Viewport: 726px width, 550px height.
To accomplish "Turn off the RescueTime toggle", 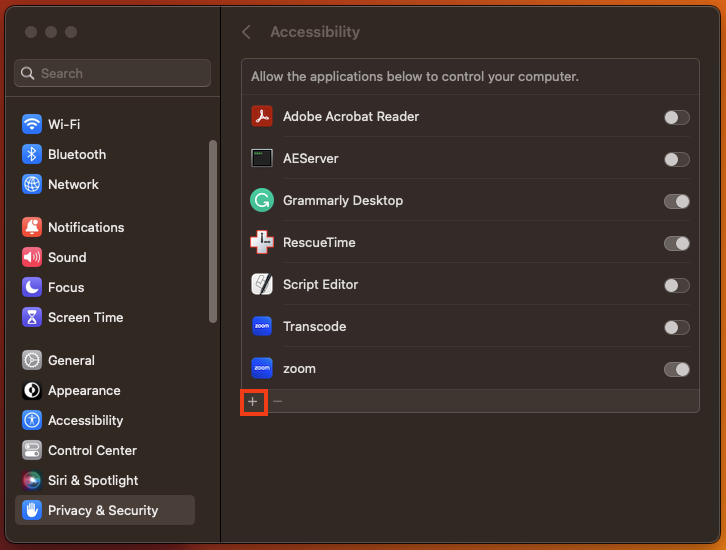I will click(x=677, y=243).
